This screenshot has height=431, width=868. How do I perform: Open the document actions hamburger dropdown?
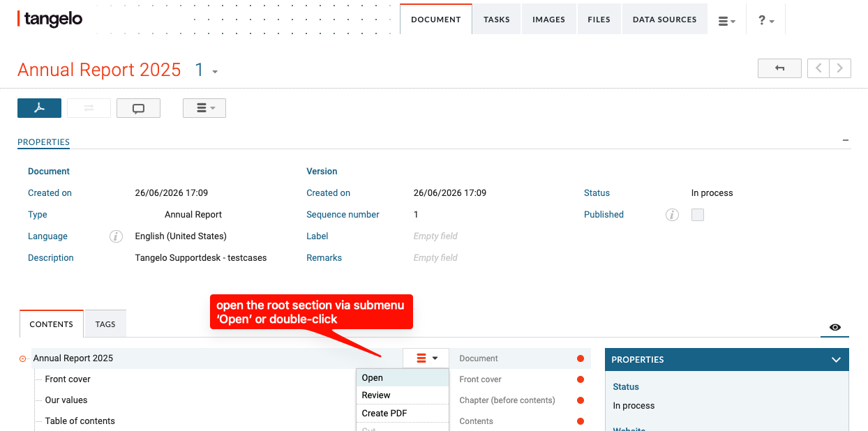(204, 108)
